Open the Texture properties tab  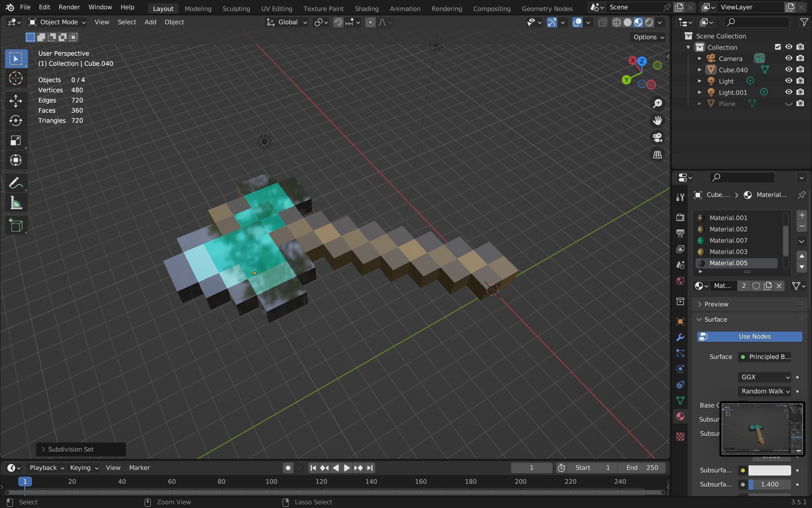click(680, 436)
